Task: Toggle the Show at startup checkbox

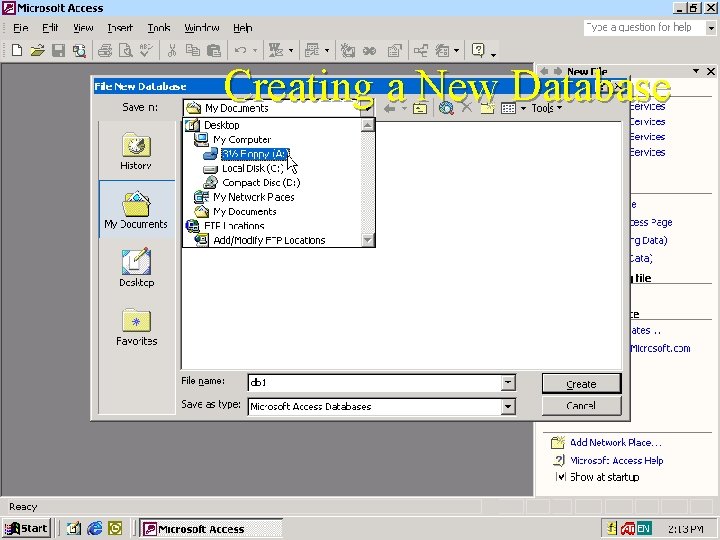Action: tap(560, 477)
